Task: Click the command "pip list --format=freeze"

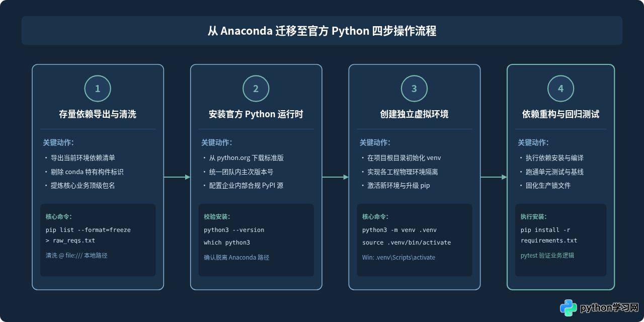Action: click(x=88, y=230)
